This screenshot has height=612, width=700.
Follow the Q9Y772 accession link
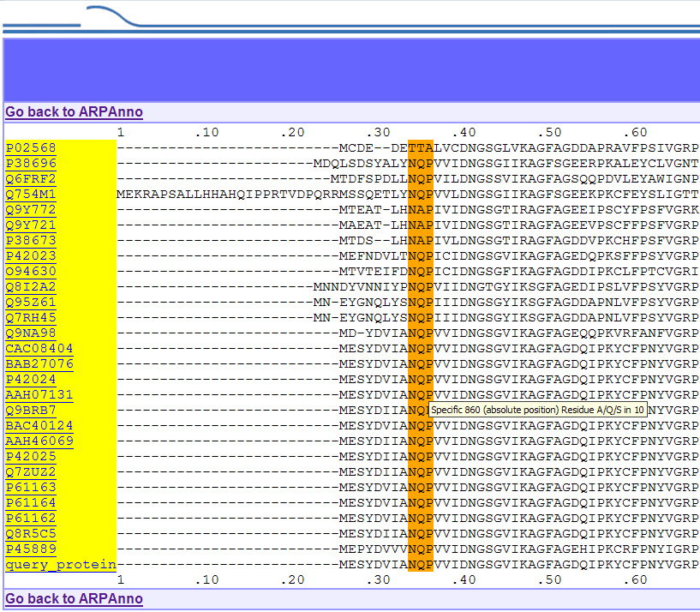tap(31, 210)
